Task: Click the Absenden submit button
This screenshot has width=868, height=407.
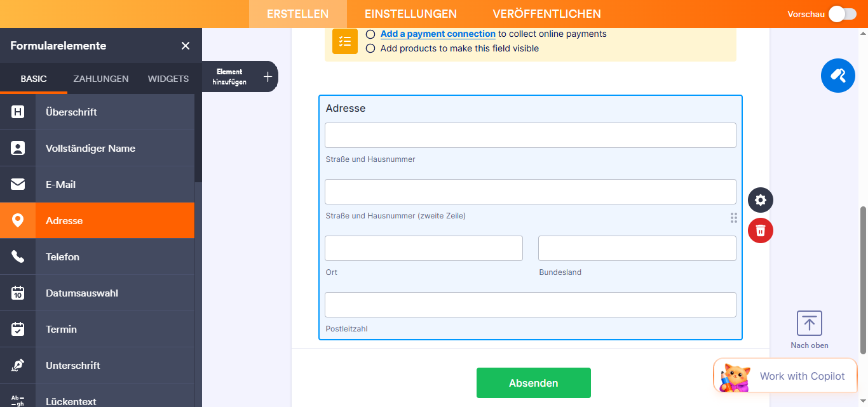Action: (533, 383)
